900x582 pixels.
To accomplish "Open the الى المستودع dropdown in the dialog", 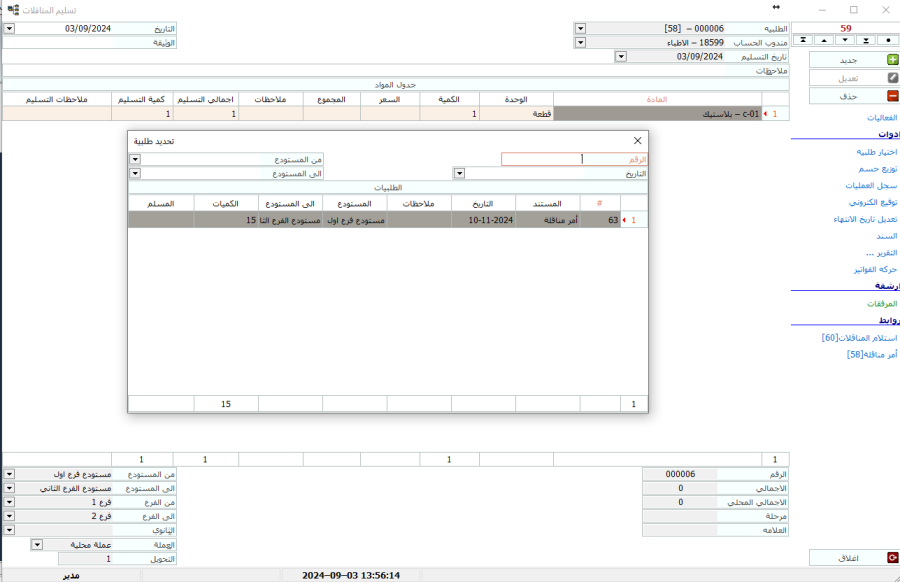I will pos(135,173).
